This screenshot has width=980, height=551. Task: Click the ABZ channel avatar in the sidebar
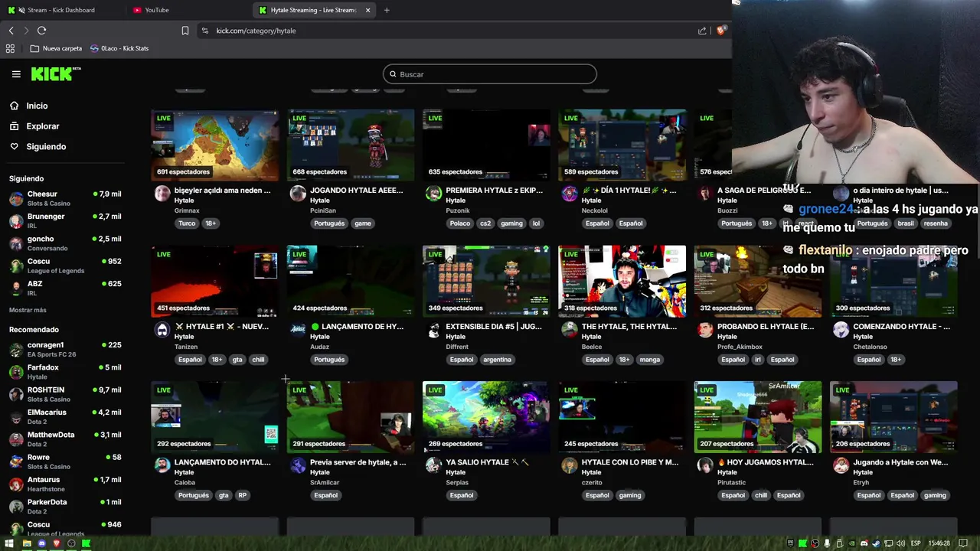16,288
